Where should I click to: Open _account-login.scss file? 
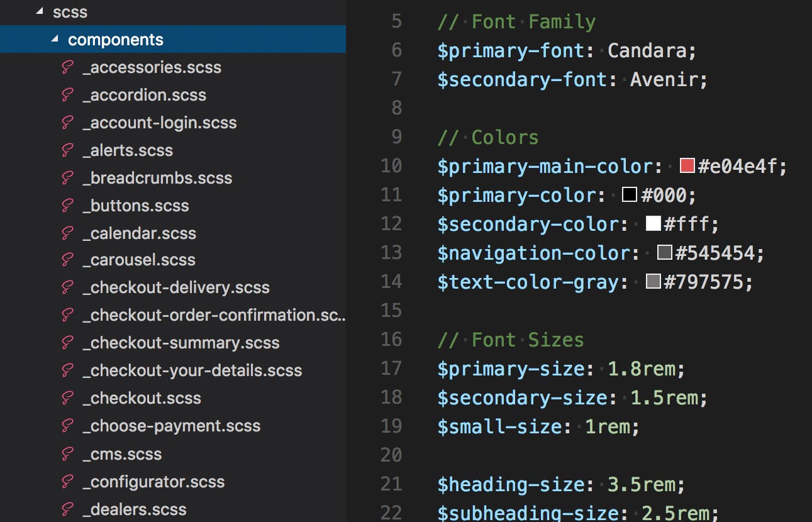click(160, 123)
